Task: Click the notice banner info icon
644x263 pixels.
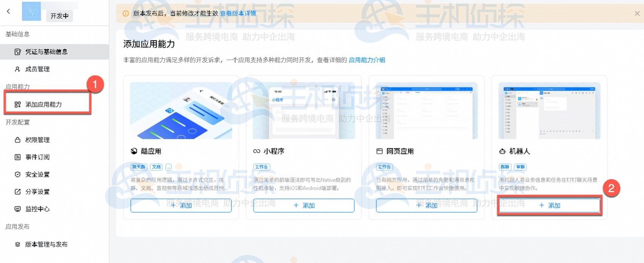Action: click(126, 14)
